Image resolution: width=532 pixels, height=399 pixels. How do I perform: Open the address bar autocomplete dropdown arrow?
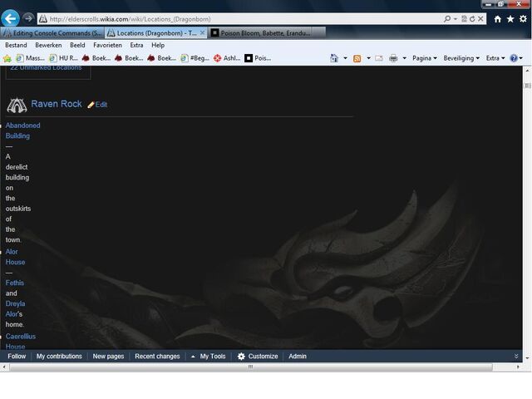456,19
